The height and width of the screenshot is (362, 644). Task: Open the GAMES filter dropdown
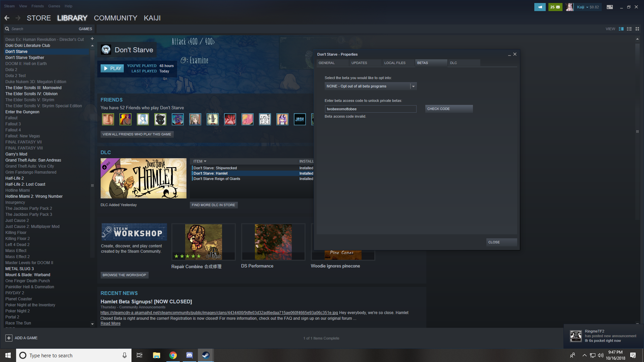85,29
